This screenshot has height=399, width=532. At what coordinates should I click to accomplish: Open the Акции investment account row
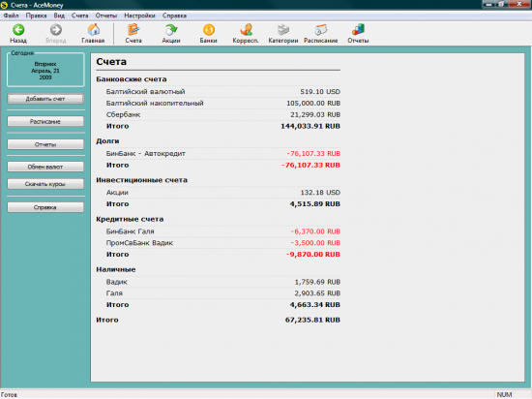117,193
